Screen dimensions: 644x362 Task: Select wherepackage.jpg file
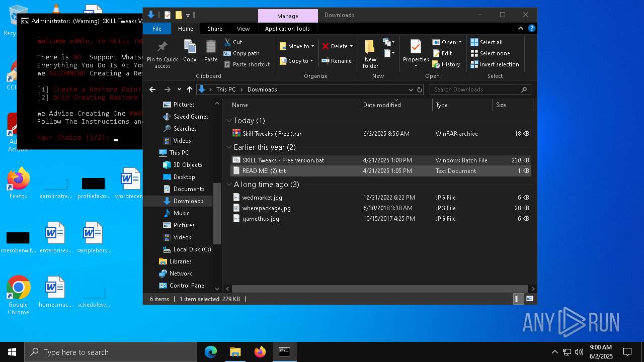(x=381, y=208)
